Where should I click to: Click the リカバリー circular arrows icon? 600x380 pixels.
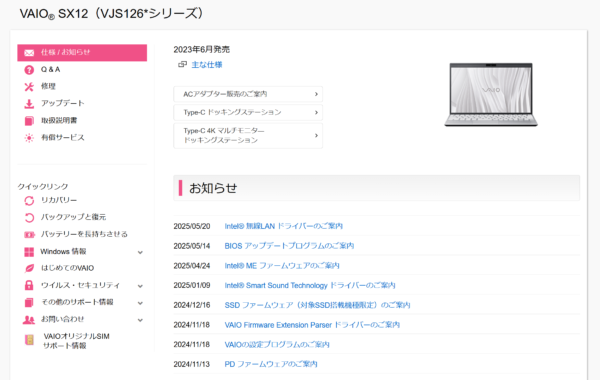(29, 201)
